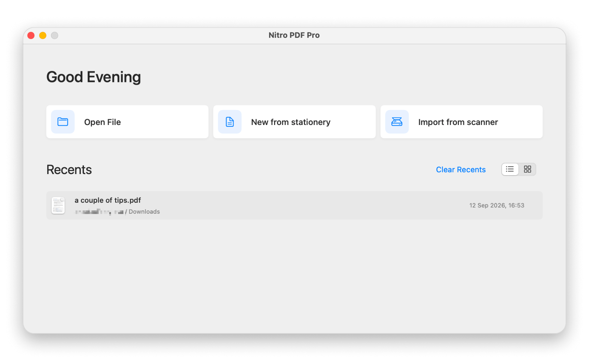Image resolution: width=589 pixels, height=364 pixels.
Task: Close the Nitro PDF Pro window
Action: pyautogui.click(x=31, y=35)
